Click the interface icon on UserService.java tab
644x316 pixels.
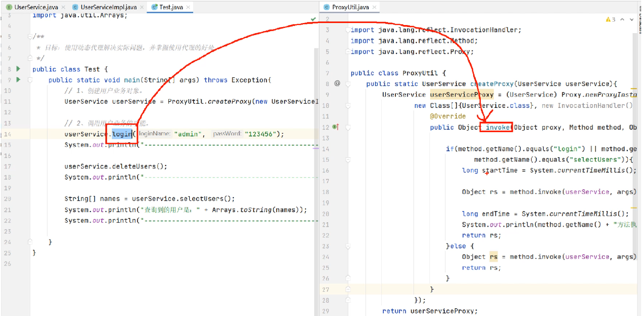pyautogui.click(x=9, y=7)
